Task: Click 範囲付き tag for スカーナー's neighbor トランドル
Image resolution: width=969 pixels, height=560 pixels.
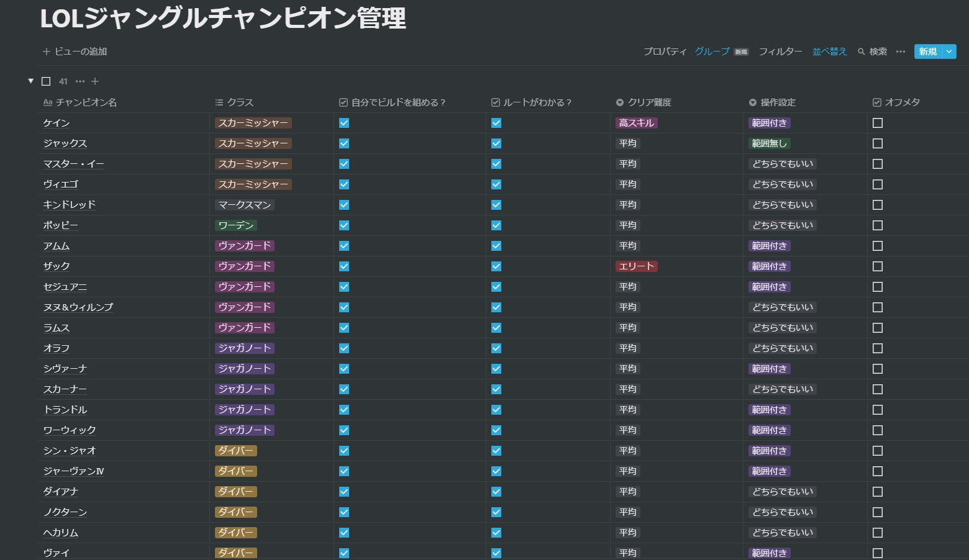Action: (769, 410)
